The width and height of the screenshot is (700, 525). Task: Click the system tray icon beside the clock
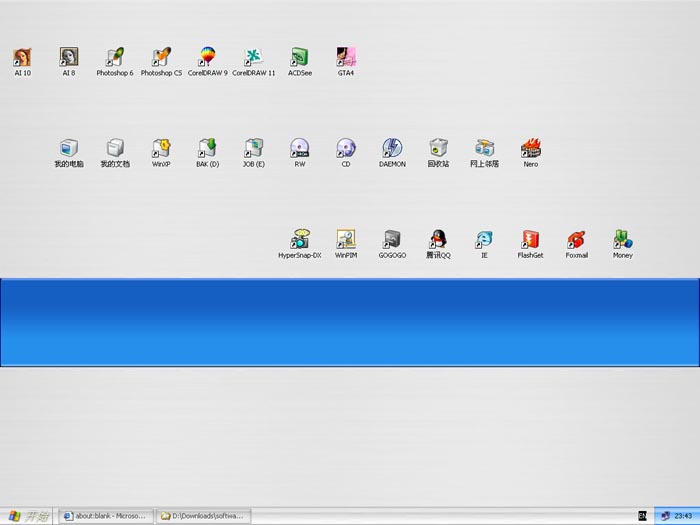[665, 516]
